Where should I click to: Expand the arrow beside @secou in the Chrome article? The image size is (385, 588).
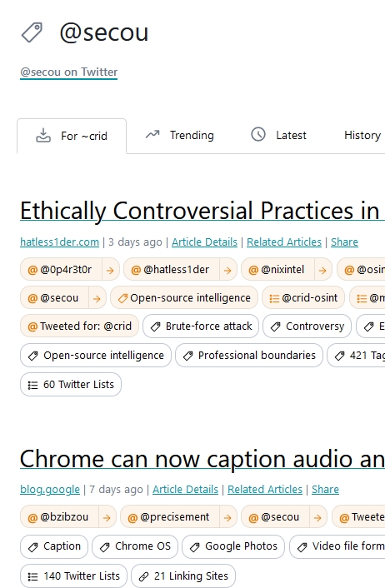pos(317,517)
